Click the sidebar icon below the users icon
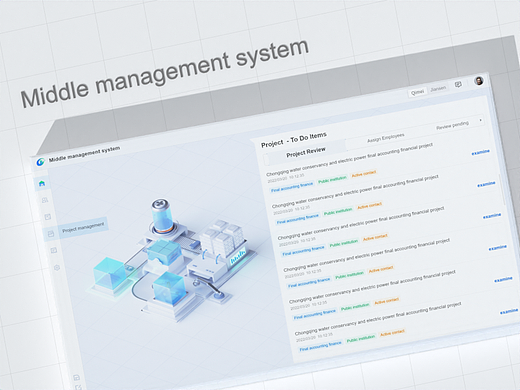520x390 pixels. pyautogui.click(x=48, y=217)
